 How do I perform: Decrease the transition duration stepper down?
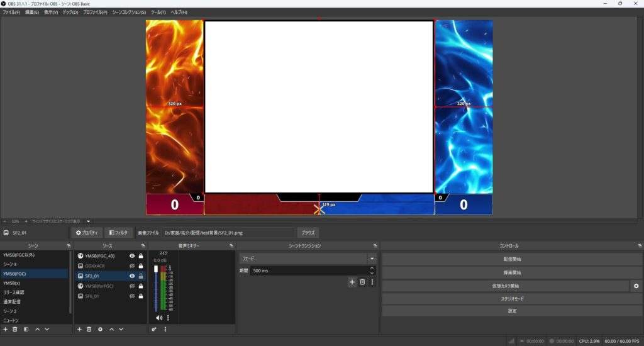tap(372, 273)
